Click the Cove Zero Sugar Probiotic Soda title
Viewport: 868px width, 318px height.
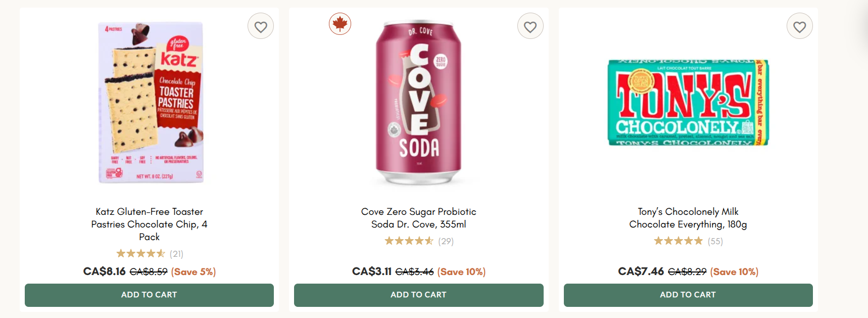(x=418, y=217)
